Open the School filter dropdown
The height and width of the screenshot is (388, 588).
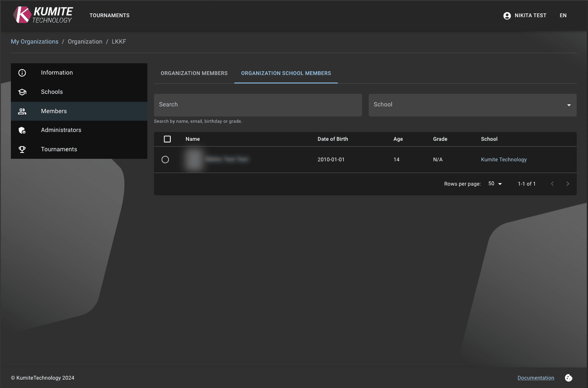coord(472,105)
